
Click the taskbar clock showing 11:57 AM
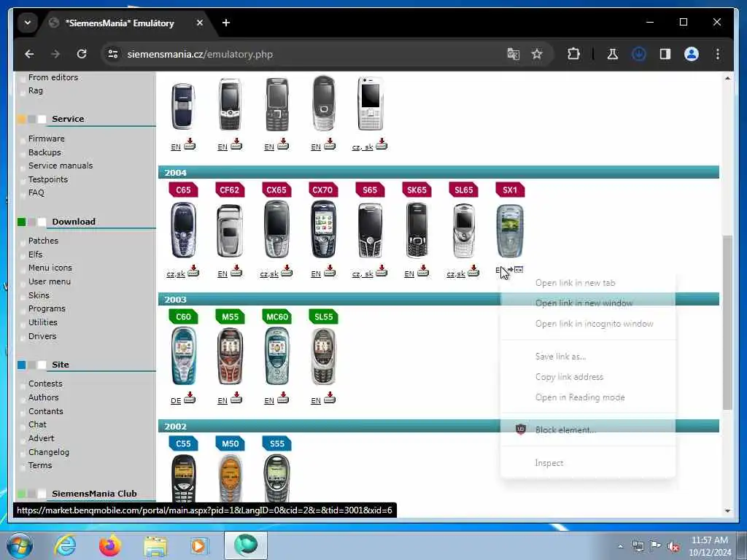pos(710,546)
